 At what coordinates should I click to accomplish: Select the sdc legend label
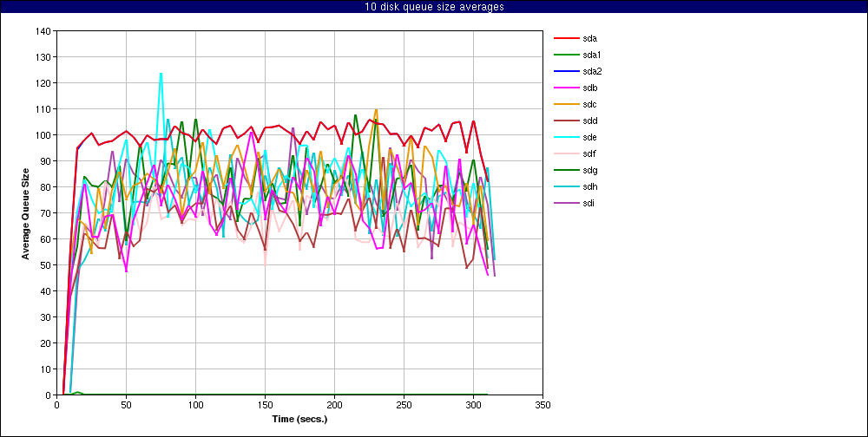pos(589,105)
